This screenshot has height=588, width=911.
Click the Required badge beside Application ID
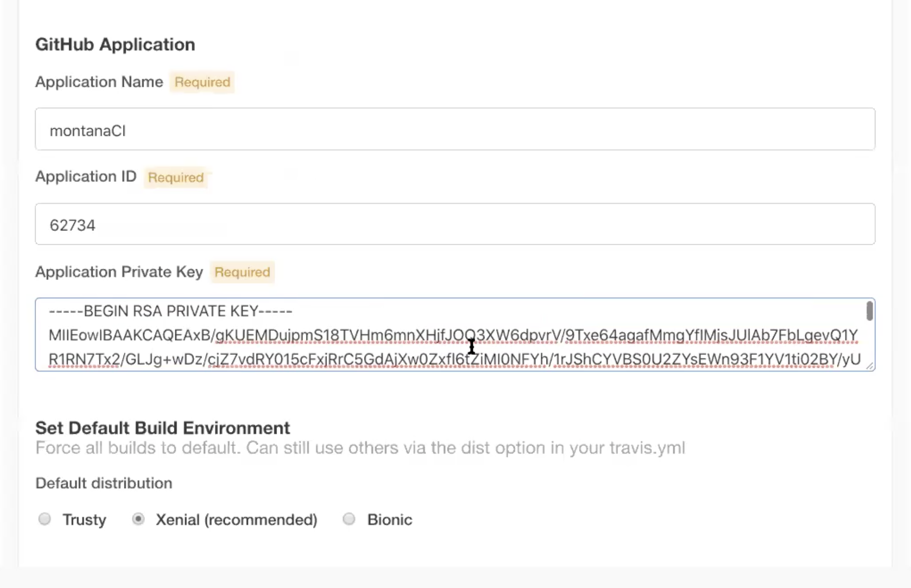point(176,178)
